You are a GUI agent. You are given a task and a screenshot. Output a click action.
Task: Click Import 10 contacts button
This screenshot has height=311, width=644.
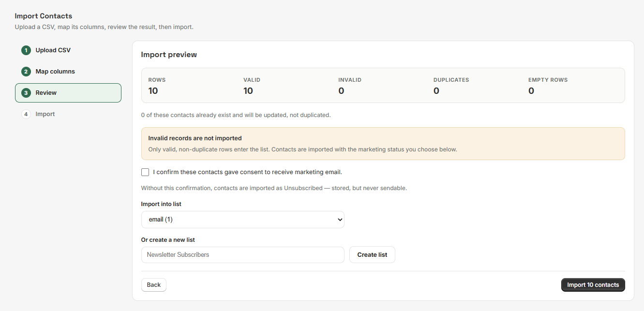pyautogui.click(x=593, y=285)
